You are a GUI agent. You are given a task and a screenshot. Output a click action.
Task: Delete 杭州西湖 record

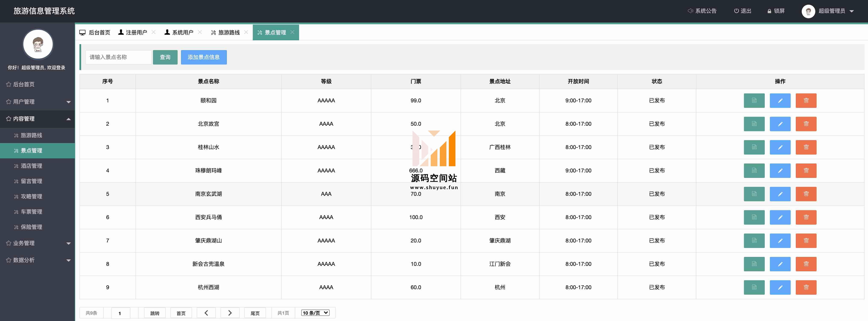point(806,287)
